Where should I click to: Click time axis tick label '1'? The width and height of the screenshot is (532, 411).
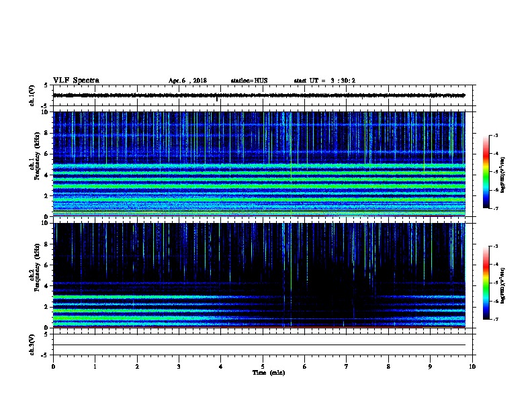point(95,367)
